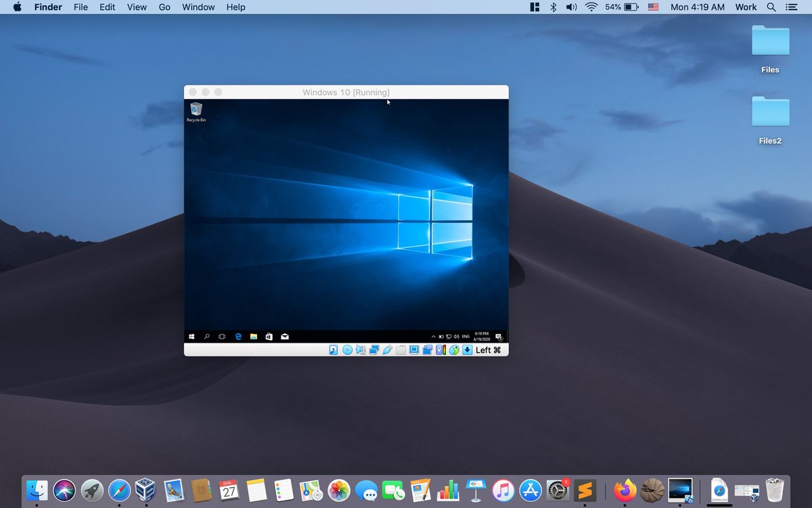Open the Windows Action Center notifications icon
Screen dimensions: 812x508
[x=499, y=337]
